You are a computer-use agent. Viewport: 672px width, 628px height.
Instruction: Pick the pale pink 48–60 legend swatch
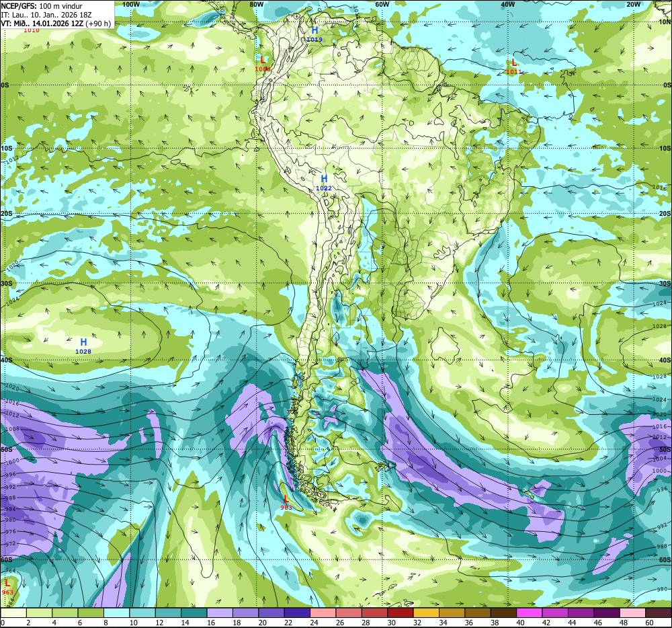[x=632, y=613]
